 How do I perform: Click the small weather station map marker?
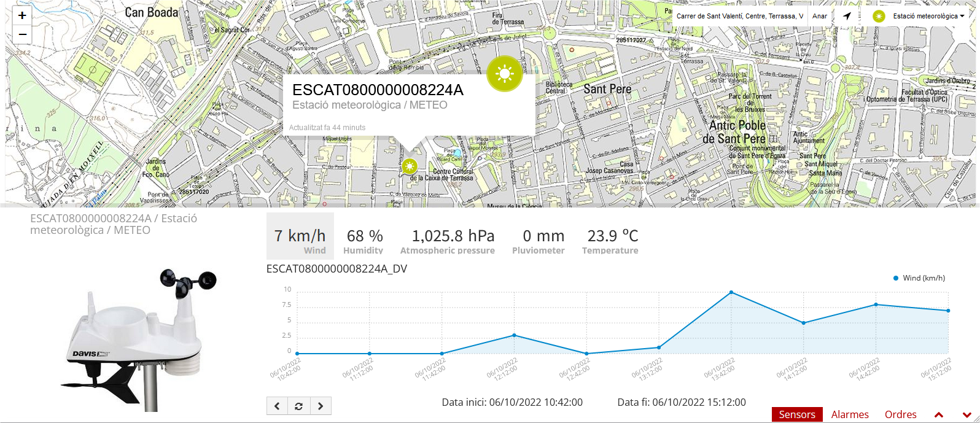410,166
